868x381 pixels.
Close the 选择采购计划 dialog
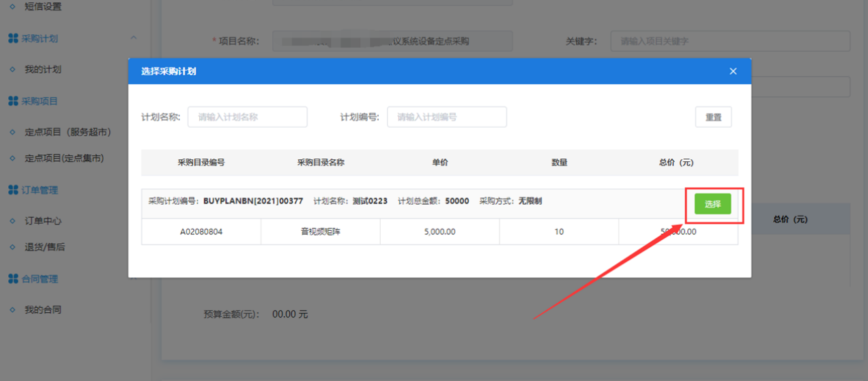tap(733, 71)
